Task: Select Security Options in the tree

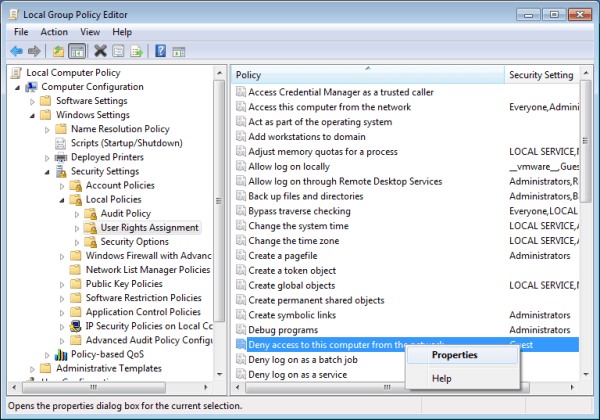Action: click(x=134, y=242)
